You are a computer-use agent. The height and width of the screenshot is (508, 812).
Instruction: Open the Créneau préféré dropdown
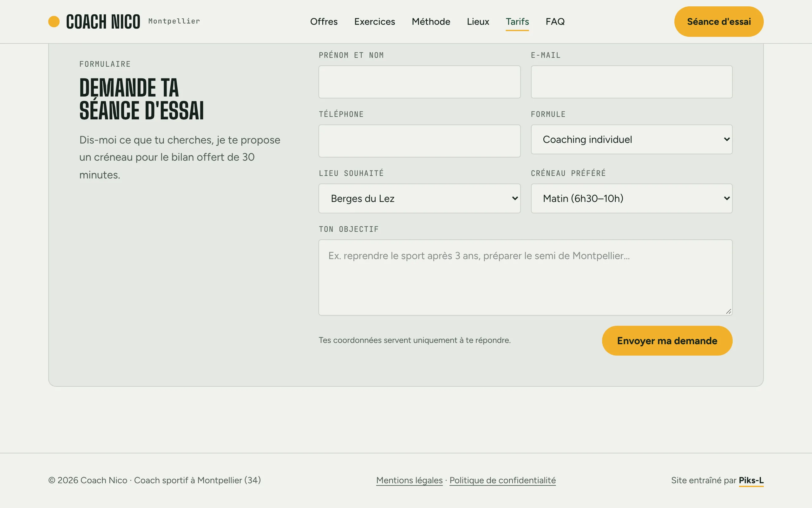coord(632,198)
